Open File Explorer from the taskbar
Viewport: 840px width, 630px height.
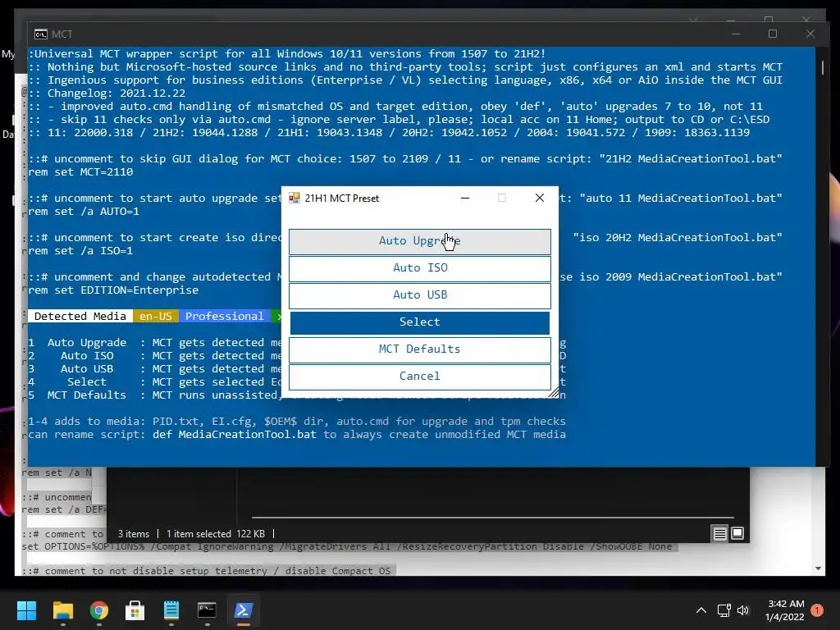pos(62,610)
